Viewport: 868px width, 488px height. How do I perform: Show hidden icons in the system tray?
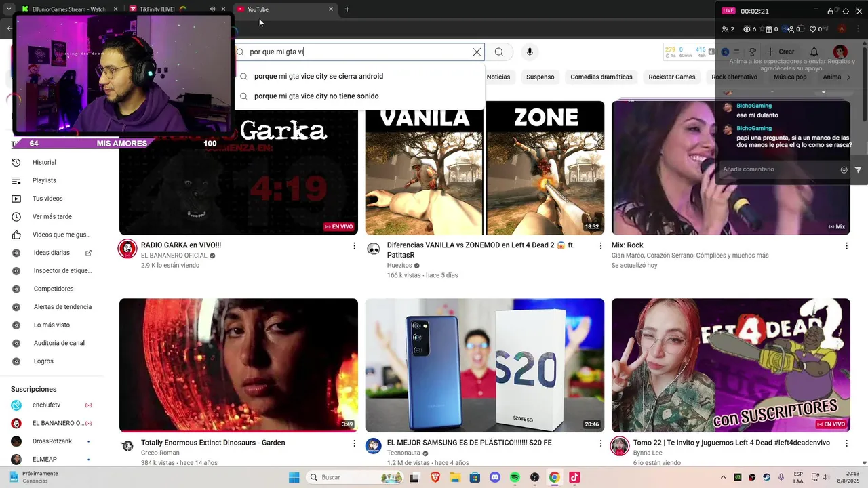click(723, 477)
